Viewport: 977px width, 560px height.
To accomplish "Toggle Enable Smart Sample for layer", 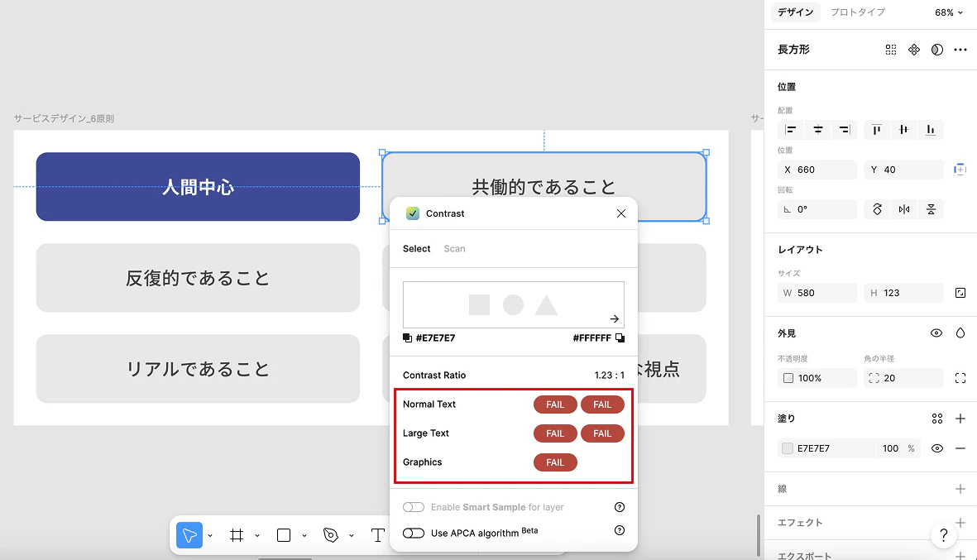I will [413, 507].
